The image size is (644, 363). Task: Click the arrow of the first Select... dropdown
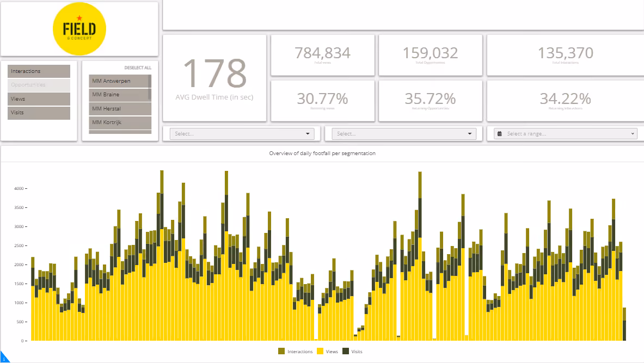point(308,134)
